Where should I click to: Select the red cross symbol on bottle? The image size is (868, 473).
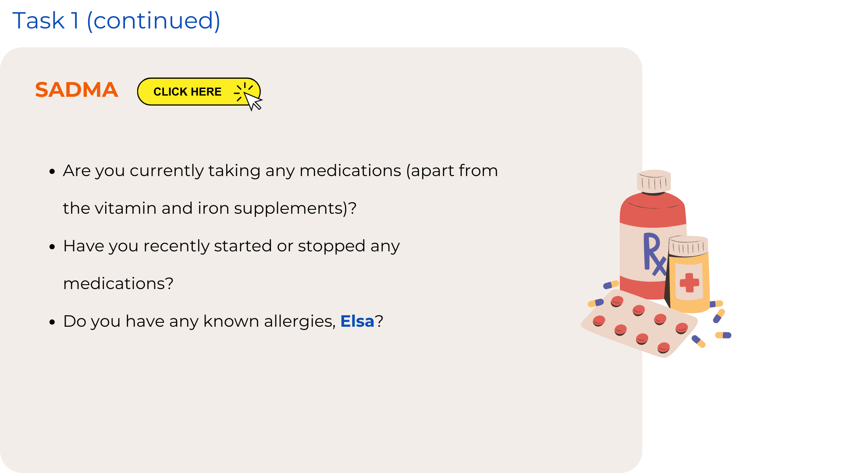689,282
